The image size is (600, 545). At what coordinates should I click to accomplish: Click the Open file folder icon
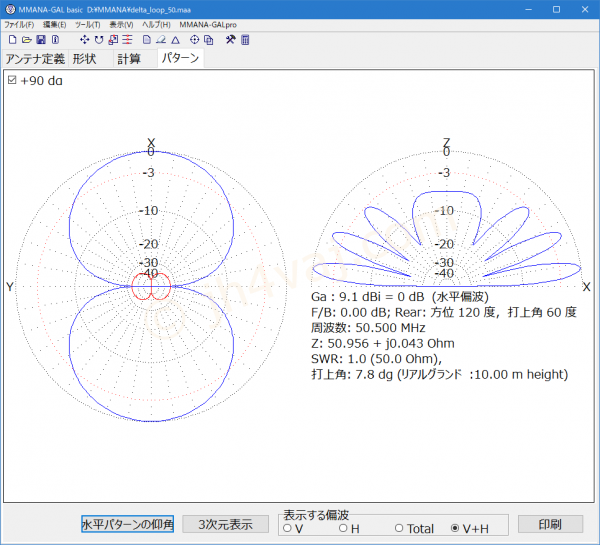(x=26, y=40)
